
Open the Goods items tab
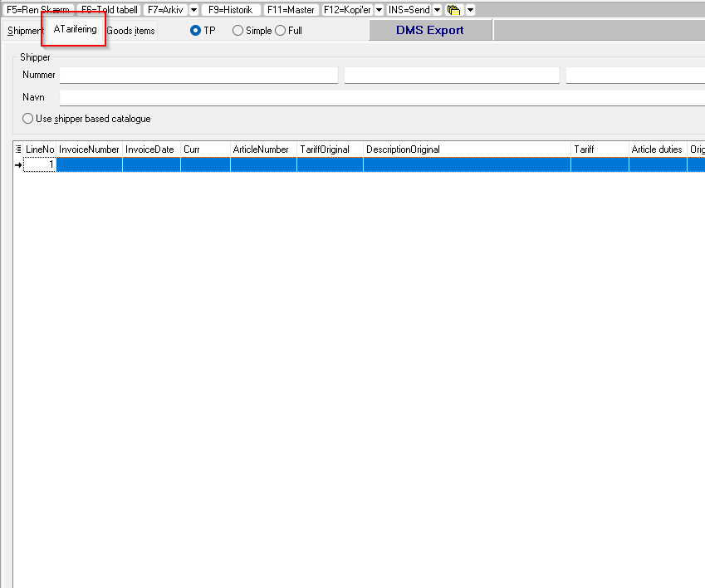click(x=130, y=31)
